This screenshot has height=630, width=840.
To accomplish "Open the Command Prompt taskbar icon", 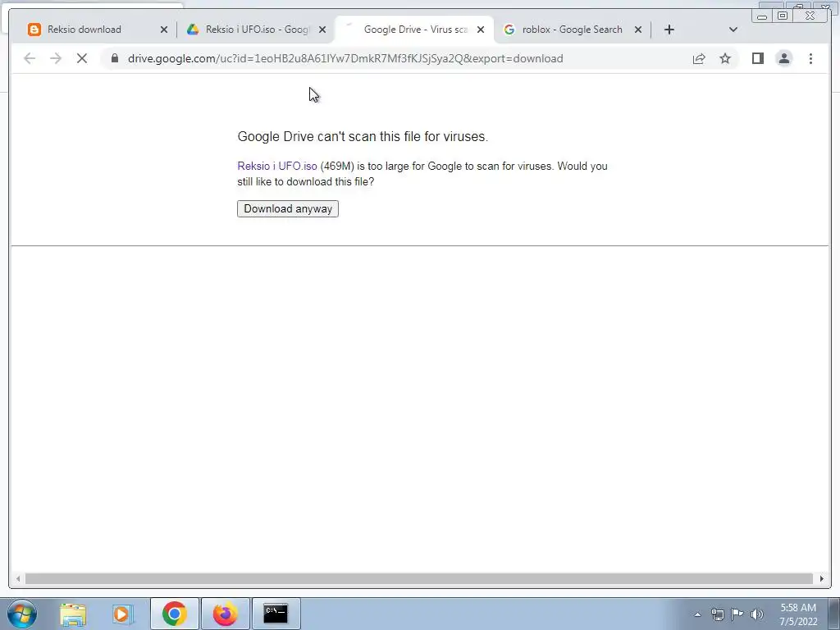I will pos(276,614).
